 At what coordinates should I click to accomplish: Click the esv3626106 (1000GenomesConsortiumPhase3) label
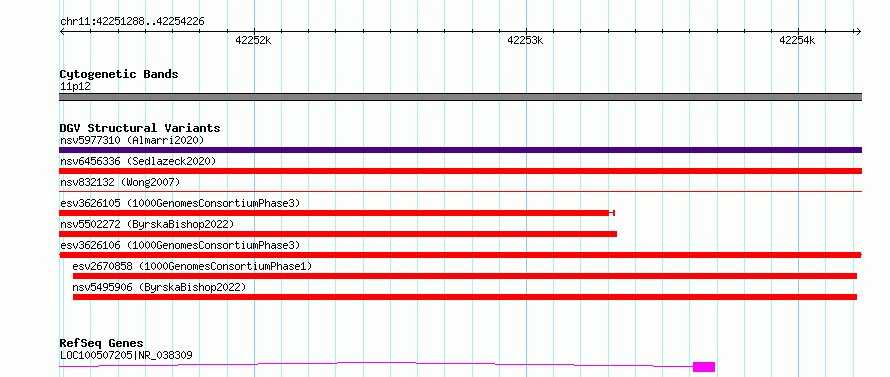coord(180,245)
